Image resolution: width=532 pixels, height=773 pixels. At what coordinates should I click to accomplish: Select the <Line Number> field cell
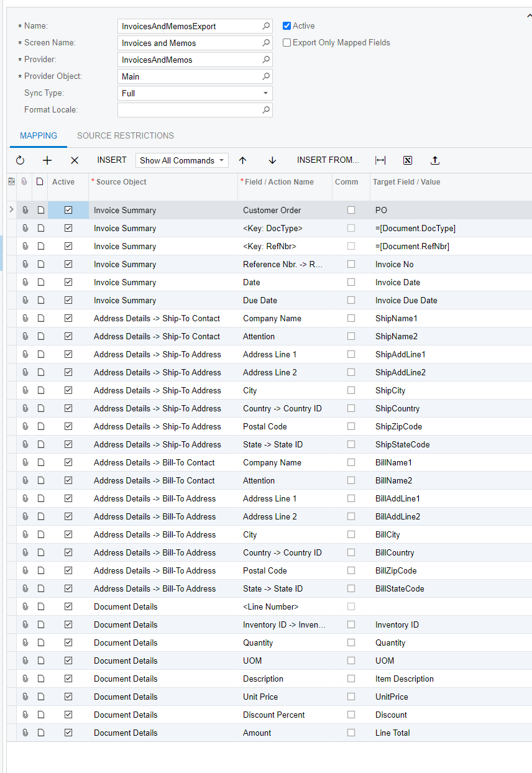click(285, 606)
